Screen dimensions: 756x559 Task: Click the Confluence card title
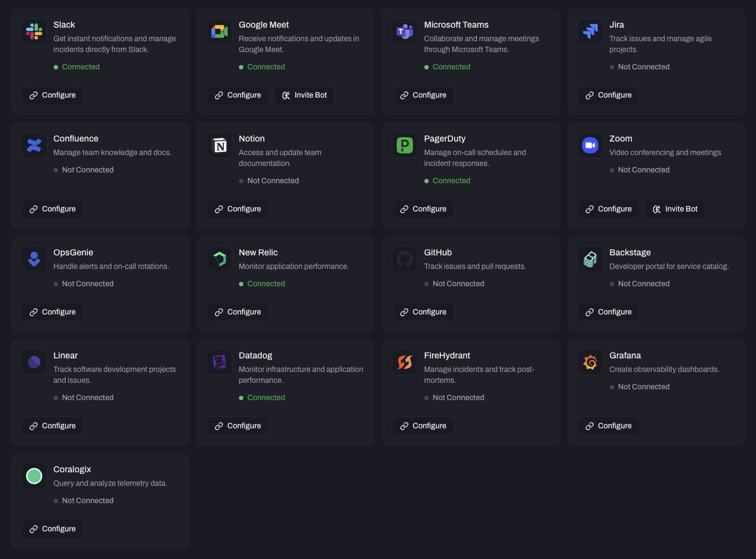pos(76,139)
